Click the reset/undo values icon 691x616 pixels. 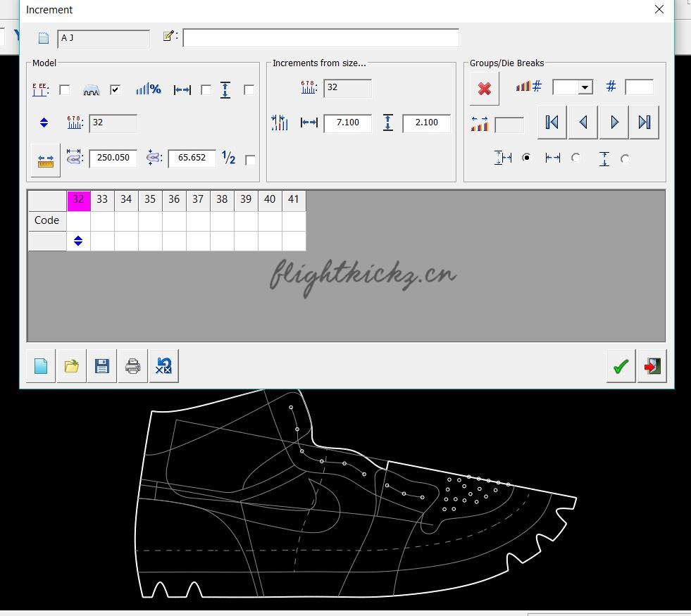click(x=163, y=366)
